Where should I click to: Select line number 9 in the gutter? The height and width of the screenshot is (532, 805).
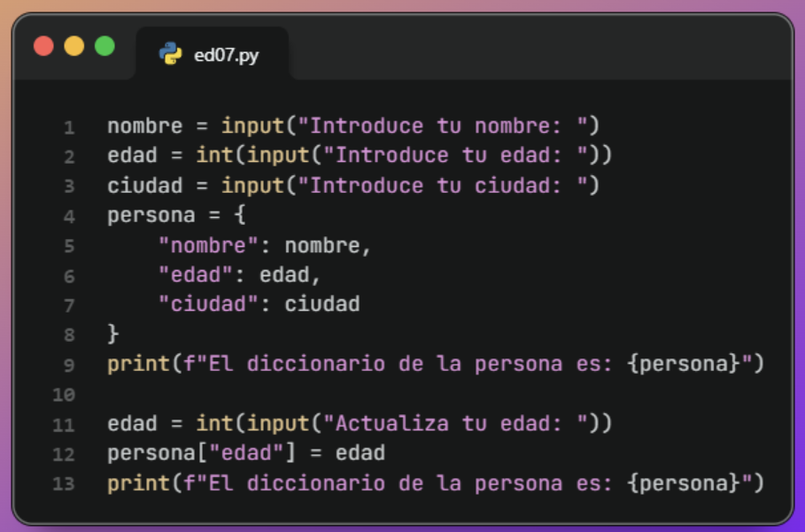point(69,365)
